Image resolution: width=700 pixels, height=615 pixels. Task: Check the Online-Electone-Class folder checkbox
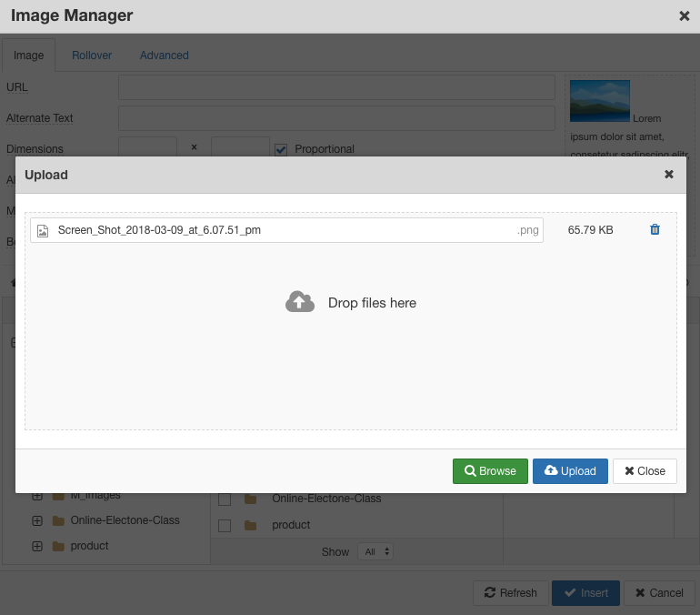point(225,499)
